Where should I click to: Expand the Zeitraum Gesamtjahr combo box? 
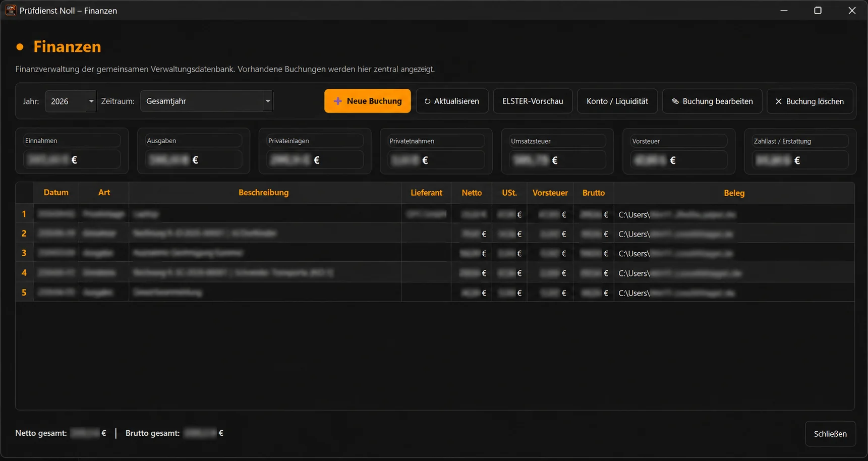206,101
